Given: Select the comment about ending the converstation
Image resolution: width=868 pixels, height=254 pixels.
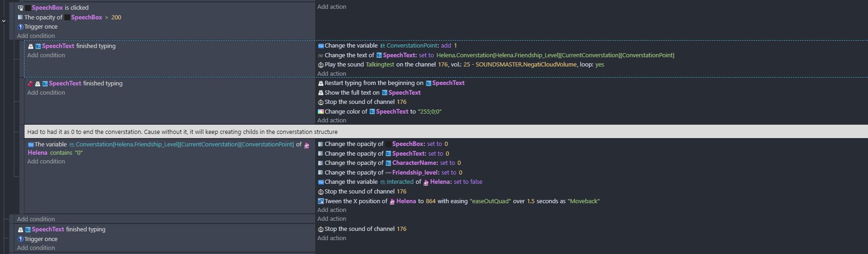Looking at the screenshot, I should (x=182, y=132).
